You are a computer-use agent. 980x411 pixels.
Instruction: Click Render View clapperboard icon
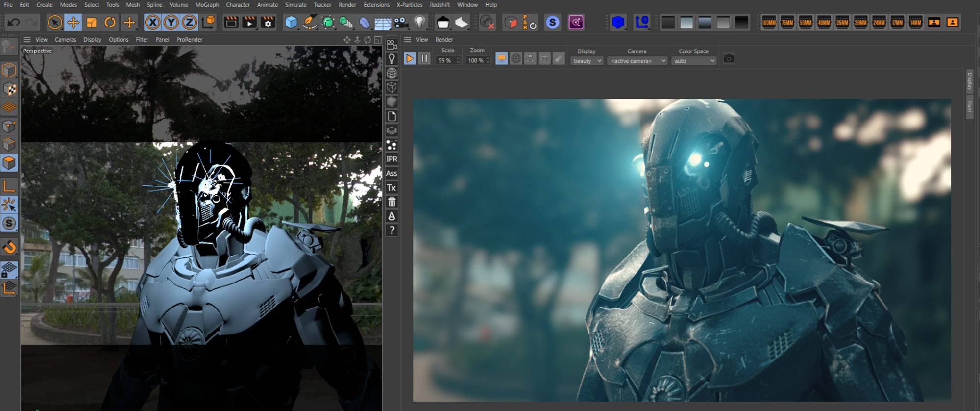pos(231,22)
